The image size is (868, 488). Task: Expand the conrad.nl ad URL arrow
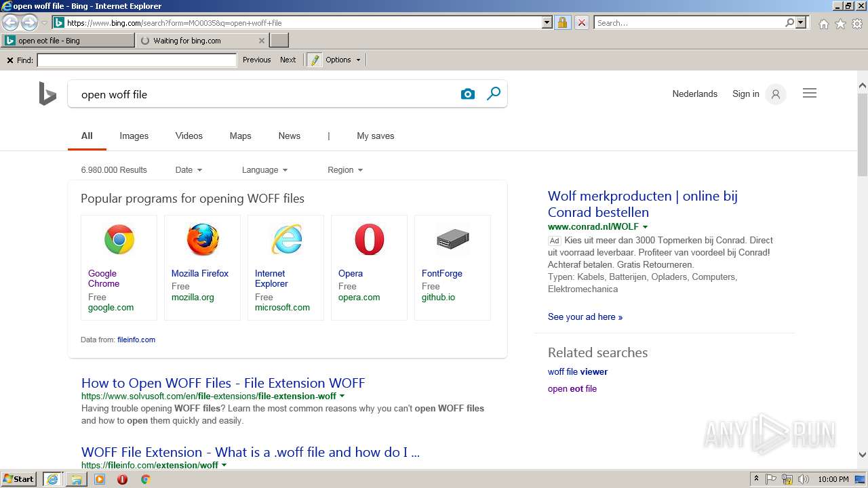645,227
